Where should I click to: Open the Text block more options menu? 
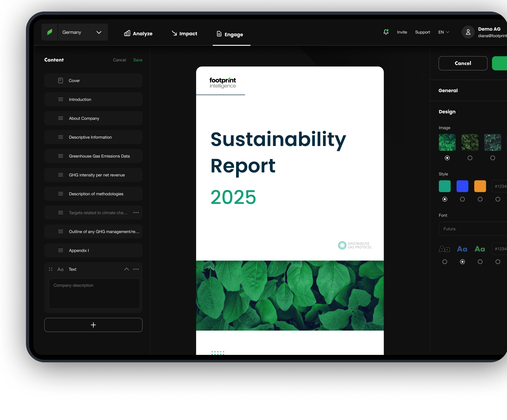(136, 269)
